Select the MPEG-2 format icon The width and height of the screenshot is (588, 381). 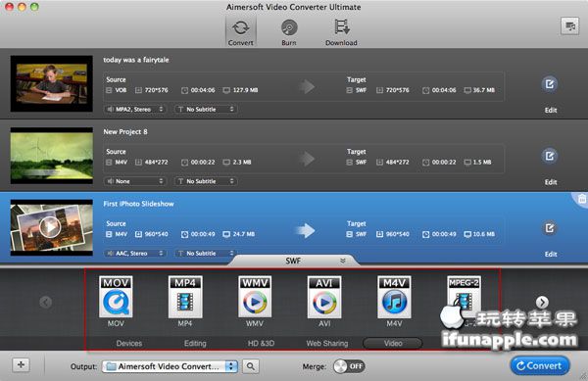464,297
